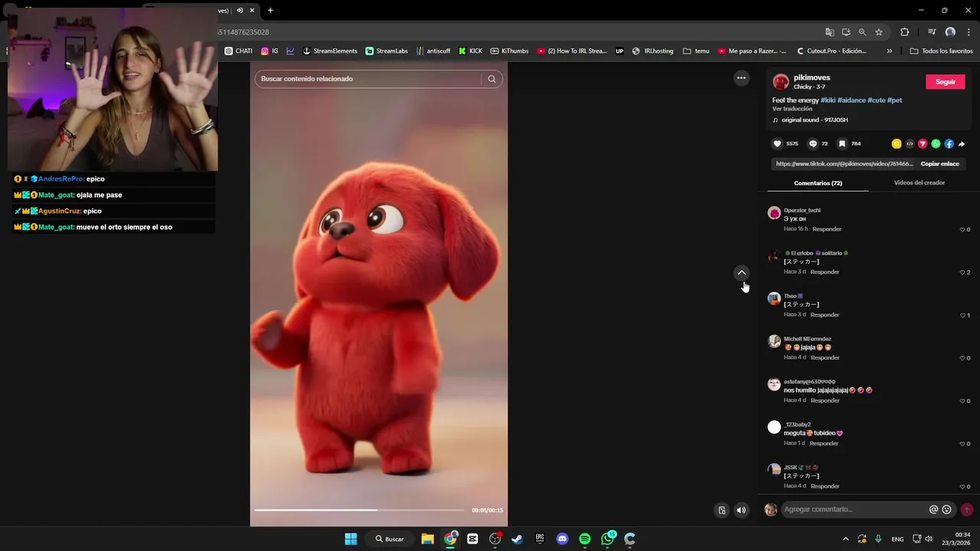Share the video to WhatsApp

(936, 144)
